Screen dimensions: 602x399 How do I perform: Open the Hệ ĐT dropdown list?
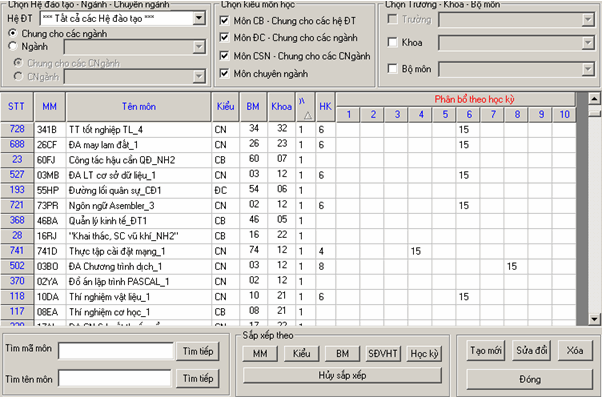(x=199, y=18)
